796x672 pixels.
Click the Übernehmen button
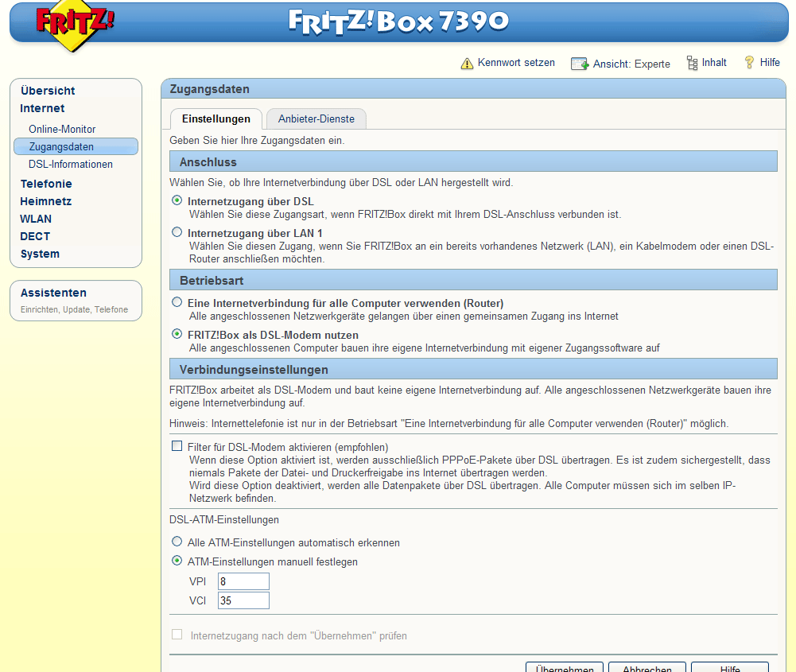tap(565, 667)
